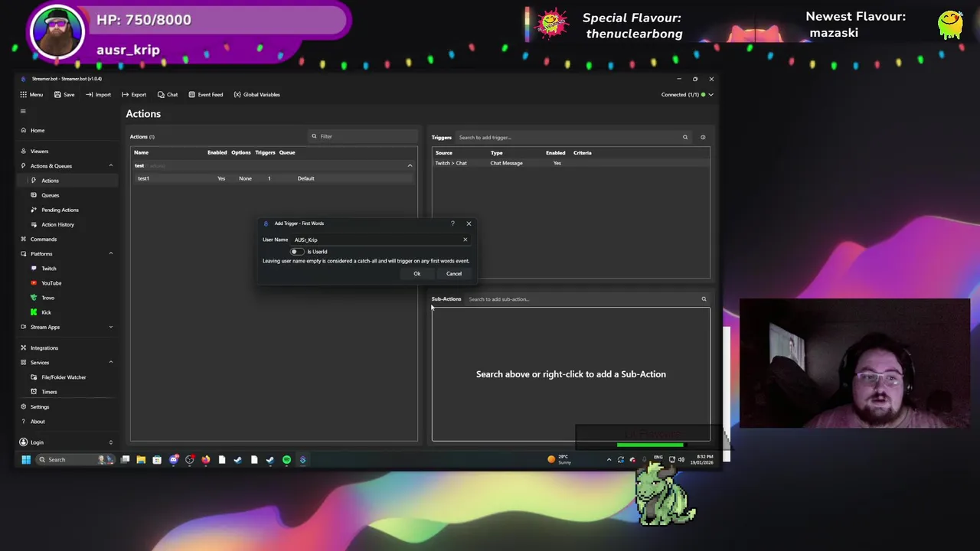Open Settings in sidebar
The height and width of the screenshot is (551, 980).
click(x=39, y=407)
